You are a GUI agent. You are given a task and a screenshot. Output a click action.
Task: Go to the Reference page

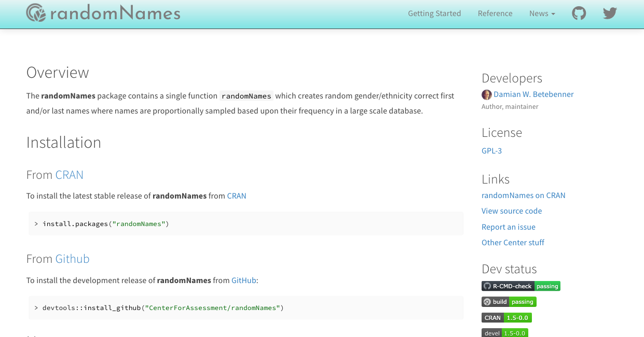(x=495, y=13)
